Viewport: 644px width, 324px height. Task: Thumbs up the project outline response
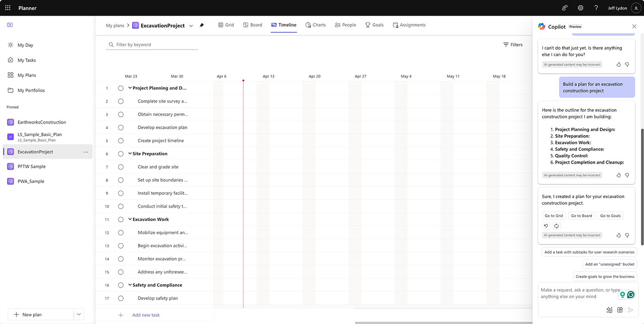click(619, 175)
